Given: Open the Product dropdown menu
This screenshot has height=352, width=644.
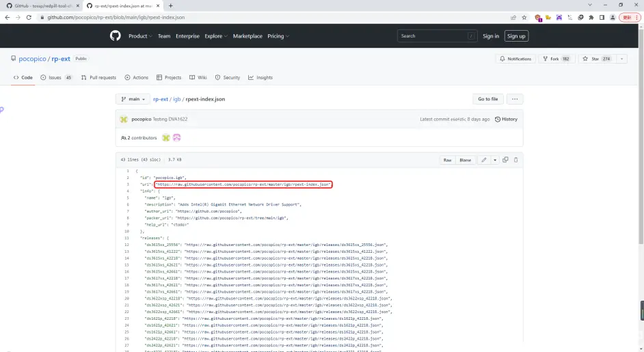Looking at the screenshot, I should click(140, 36).
